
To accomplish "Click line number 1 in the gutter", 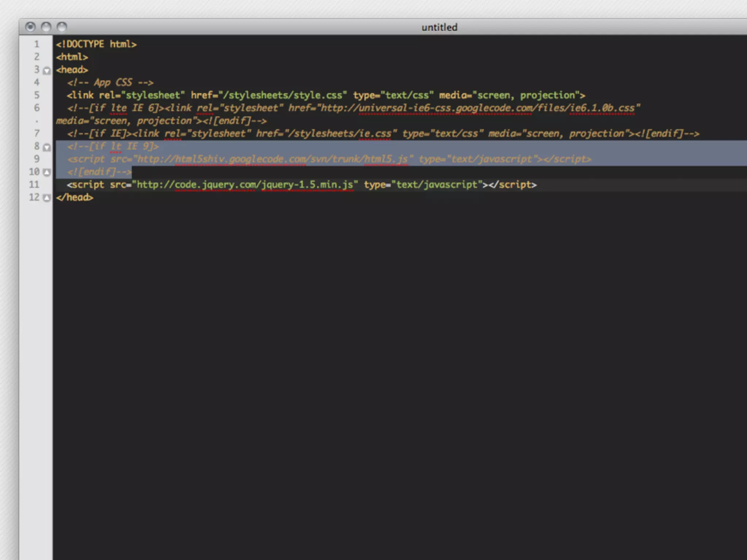I will tap(36, 44).
